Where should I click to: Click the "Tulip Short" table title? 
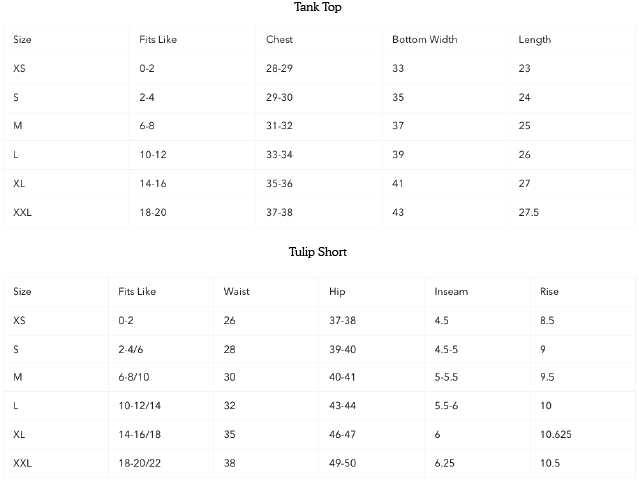pyautogui.click(x=318, y=252)
